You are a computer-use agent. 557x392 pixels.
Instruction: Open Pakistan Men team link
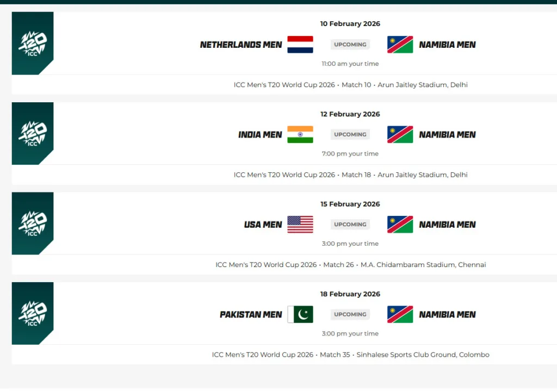coord(251,314)
